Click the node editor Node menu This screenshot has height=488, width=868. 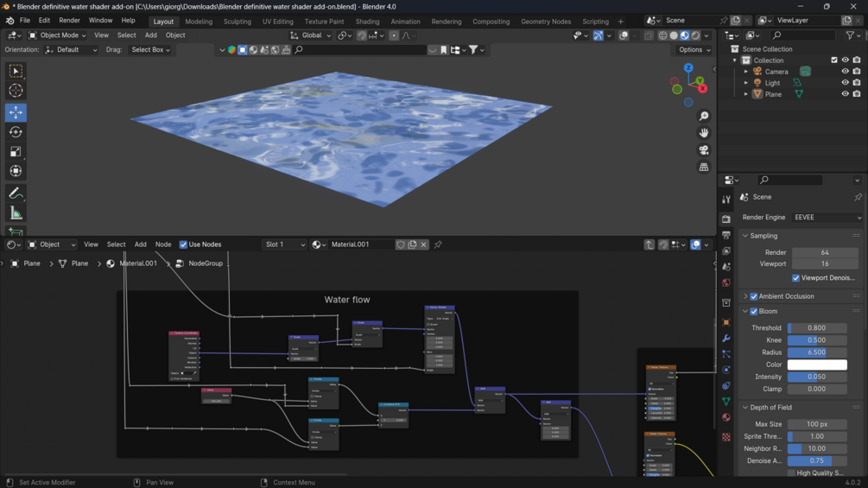(x=163, y=244)
